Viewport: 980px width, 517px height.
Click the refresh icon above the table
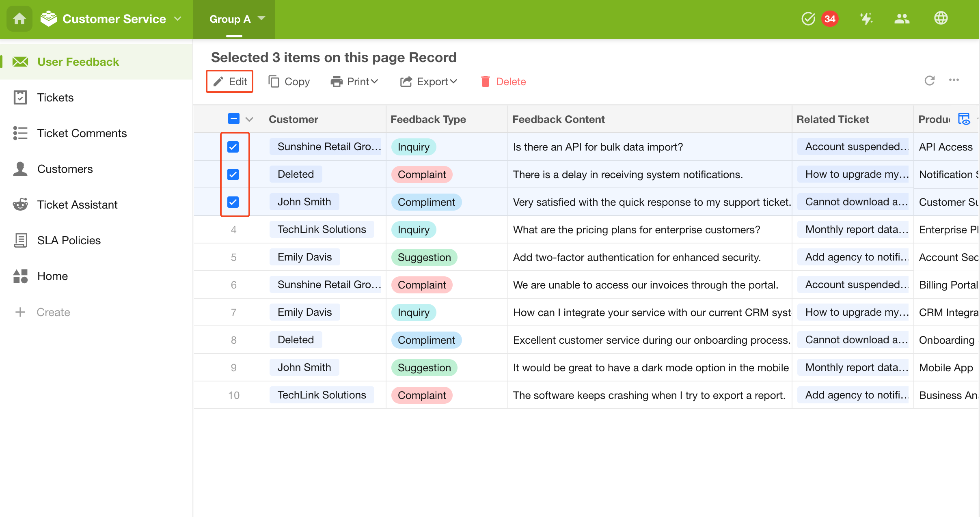tap(930, 80)
